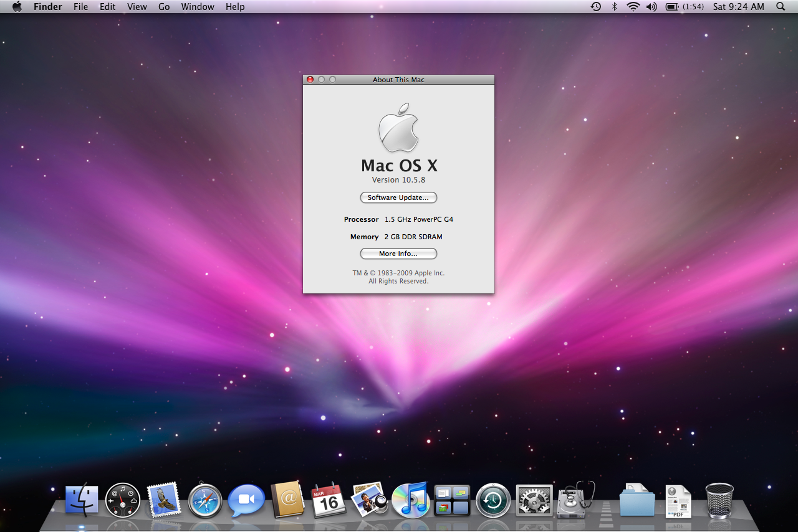This screenshot has height=532, width=798.
Task: Launch Dashboard from the Dock
Action: 123,500
